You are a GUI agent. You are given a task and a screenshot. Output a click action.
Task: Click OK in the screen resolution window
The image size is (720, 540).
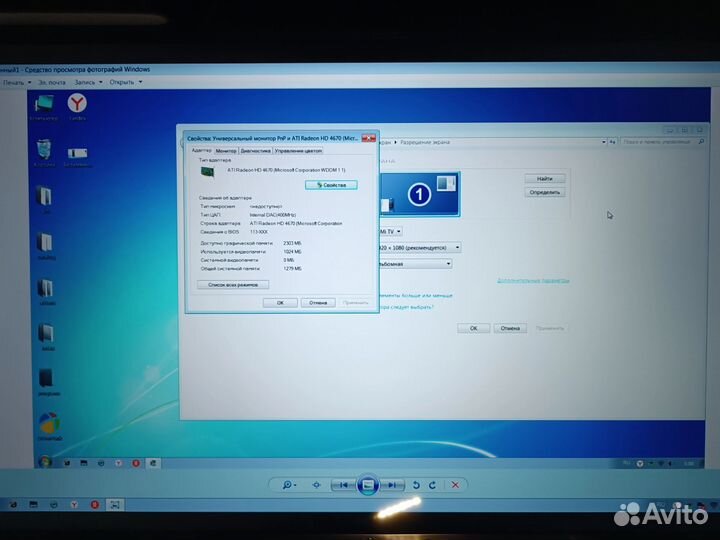pos(473,328)
